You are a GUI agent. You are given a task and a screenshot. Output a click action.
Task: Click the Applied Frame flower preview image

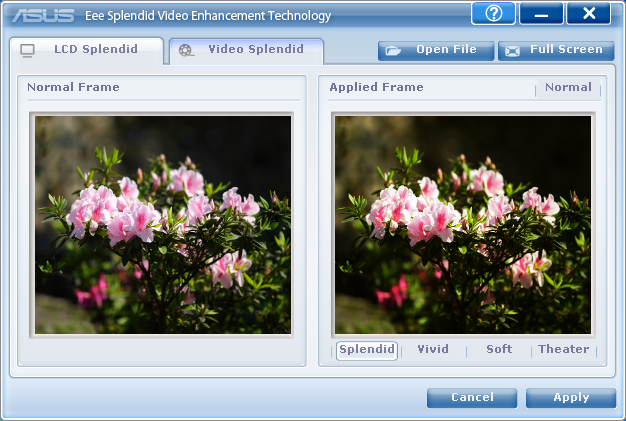(x=463, y=223)
